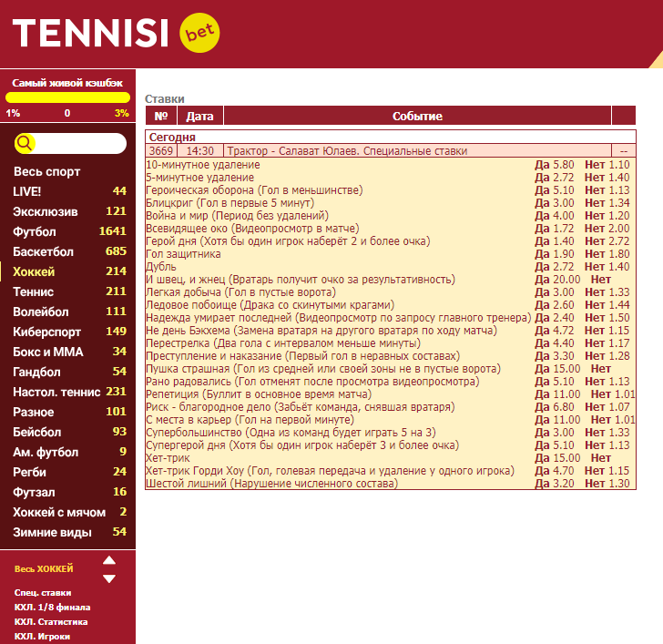The height and width of the screenshot is (644, 663).
Task: Bet Да 3.00 on Легкая добыча
Action: 555,292
